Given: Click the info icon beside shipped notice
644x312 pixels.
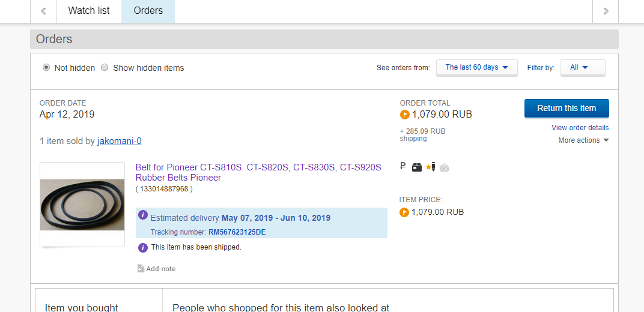Looking at the screenshot, I should tap(143, 247).
